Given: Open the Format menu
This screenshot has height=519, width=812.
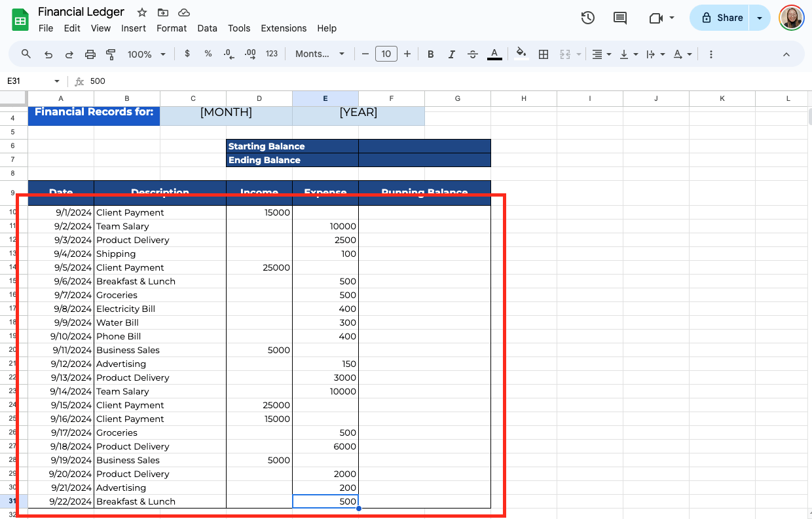Looking at the screenshot, I should tap(172, 28).
